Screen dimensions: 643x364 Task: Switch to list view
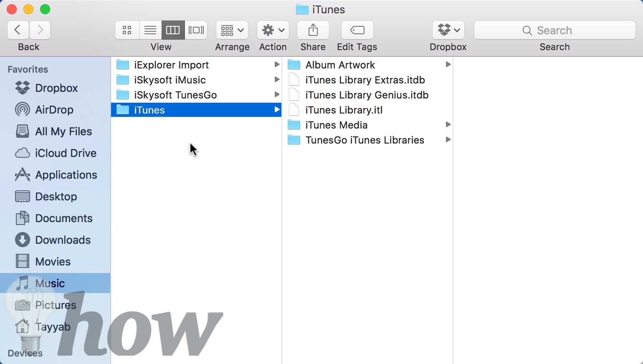pyautogui.click(x=150, y=30)
